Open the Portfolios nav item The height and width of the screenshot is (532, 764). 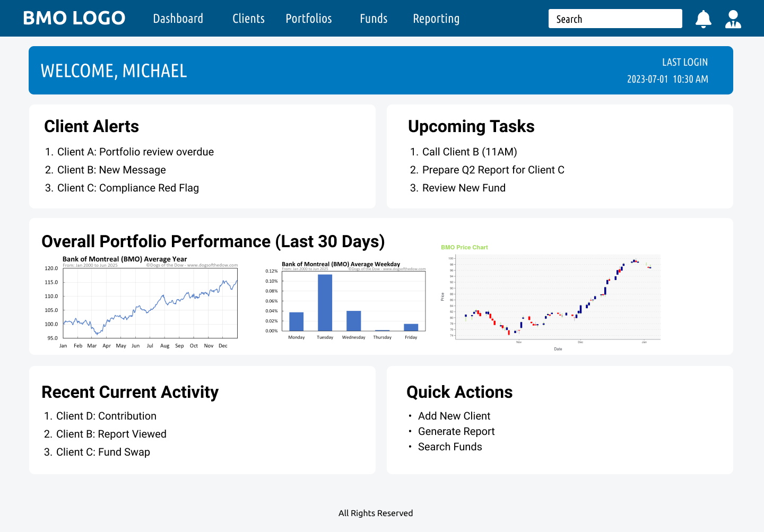309,19
